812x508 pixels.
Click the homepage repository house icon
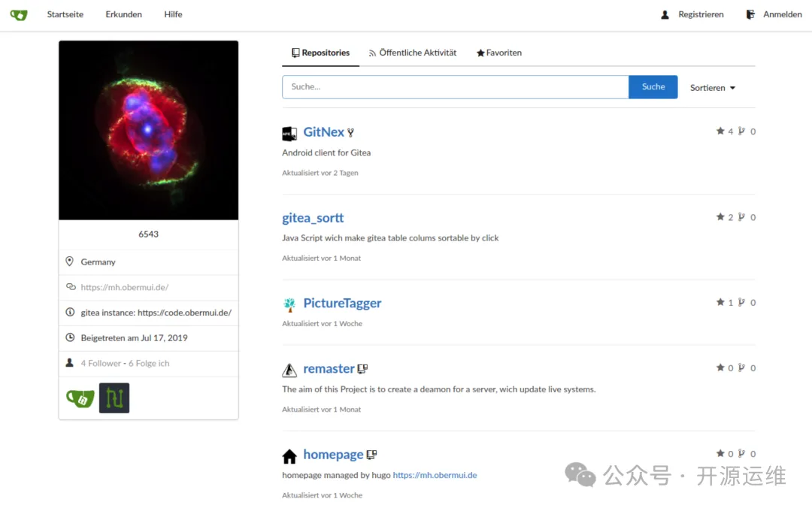click(x=289, y=456)
